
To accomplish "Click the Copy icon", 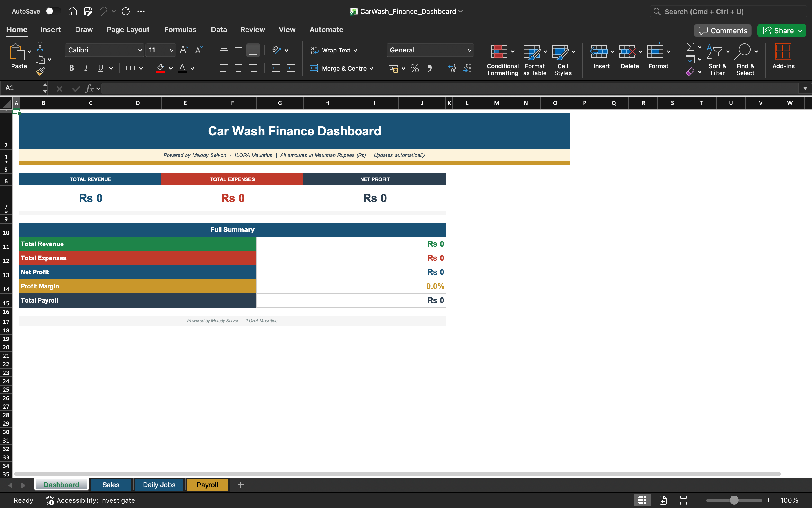I will pos(40,60).
